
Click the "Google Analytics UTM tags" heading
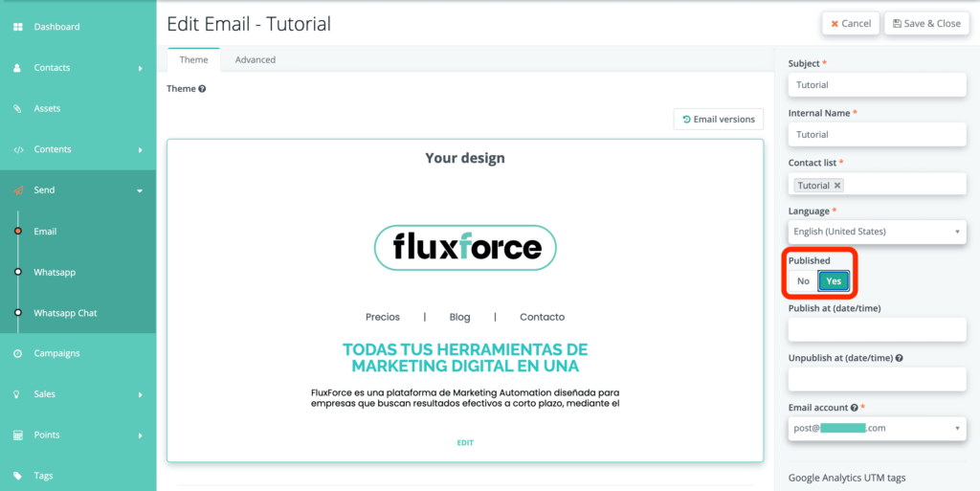click(847, 478)
